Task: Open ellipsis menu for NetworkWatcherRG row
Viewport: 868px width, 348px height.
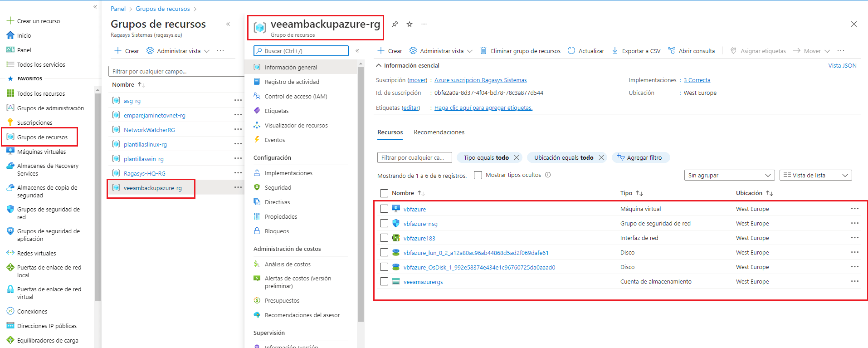Action: click(238, 129)
